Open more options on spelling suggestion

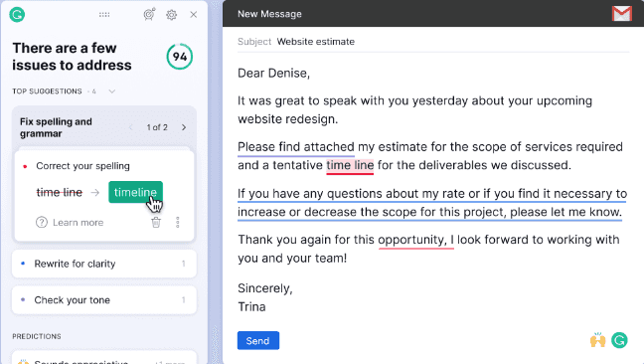tap(178, 222)
